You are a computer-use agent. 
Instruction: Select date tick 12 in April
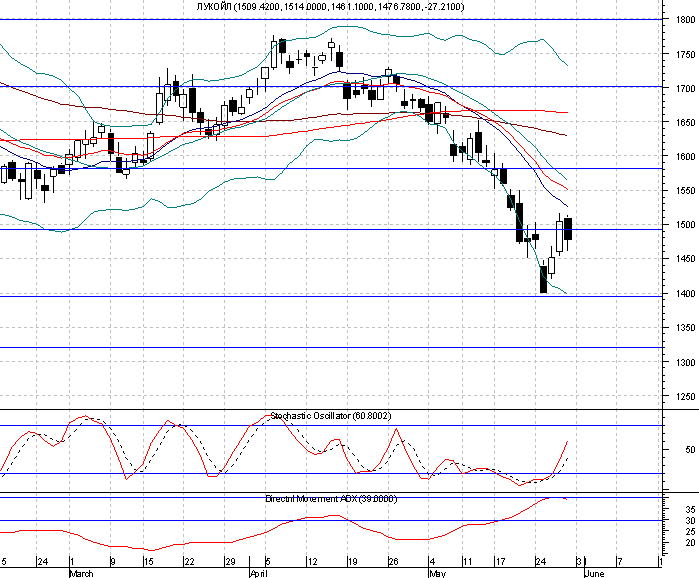tap(312, 562)
